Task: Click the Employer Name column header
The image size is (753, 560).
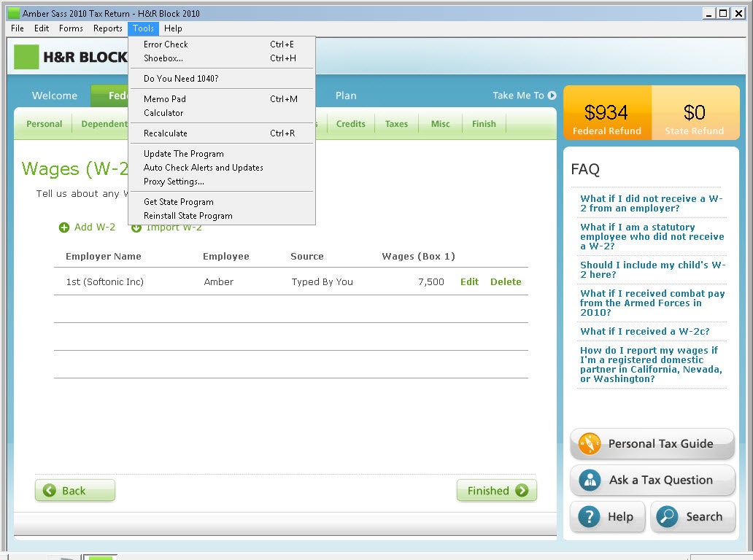Action: [104, 256]
